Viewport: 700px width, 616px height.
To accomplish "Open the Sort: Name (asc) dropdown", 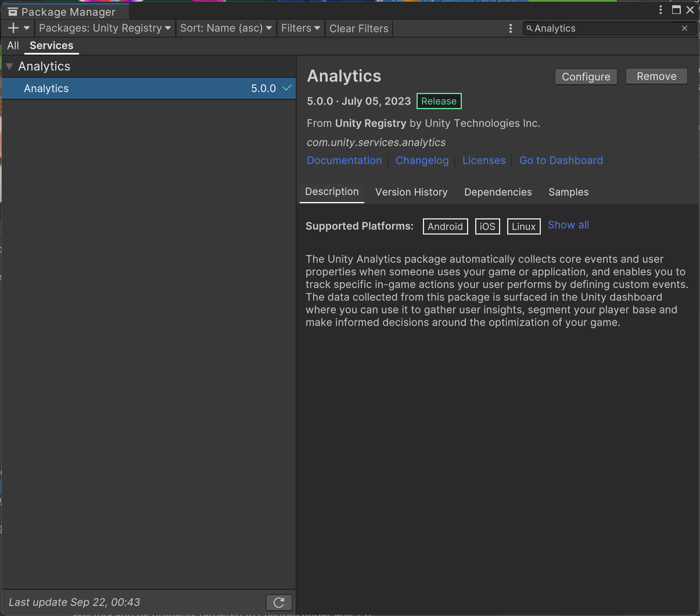I will (226, 28).
